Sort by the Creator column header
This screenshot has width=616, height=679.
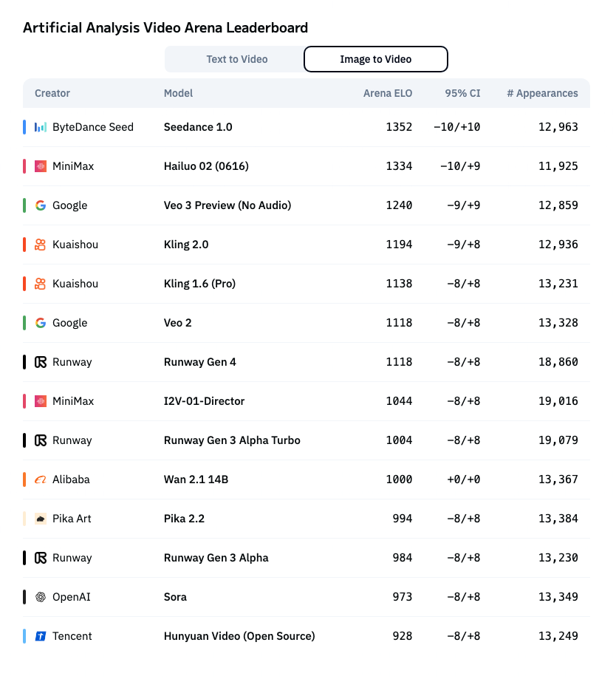coord(52,93)
